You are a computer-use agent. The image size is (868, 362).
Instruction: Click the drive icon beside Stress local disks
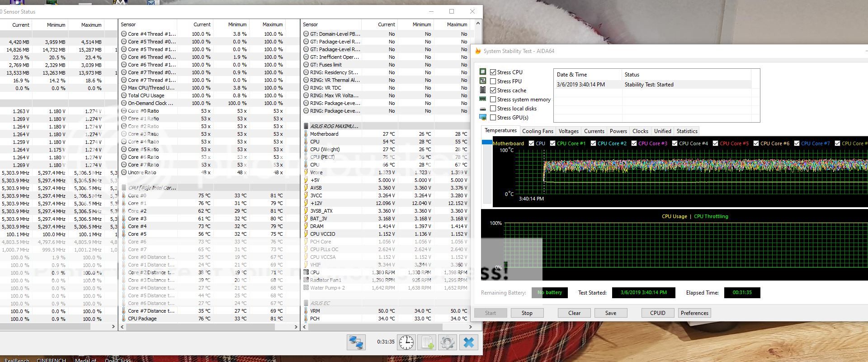pyautogui.click(x=483, y=109)
